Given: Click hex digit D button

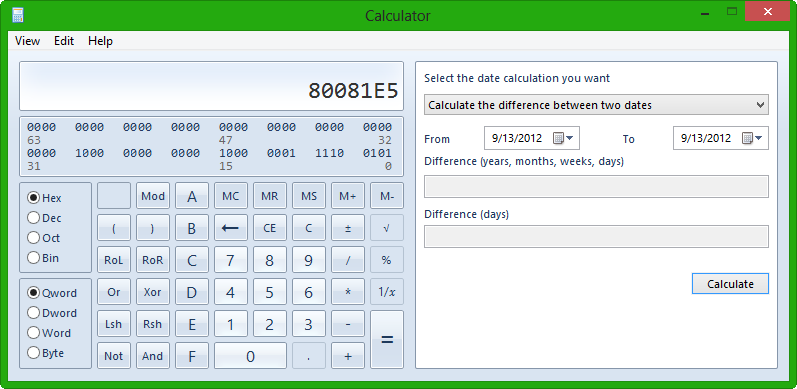Looking at the screenshot, I should (192, 292).
